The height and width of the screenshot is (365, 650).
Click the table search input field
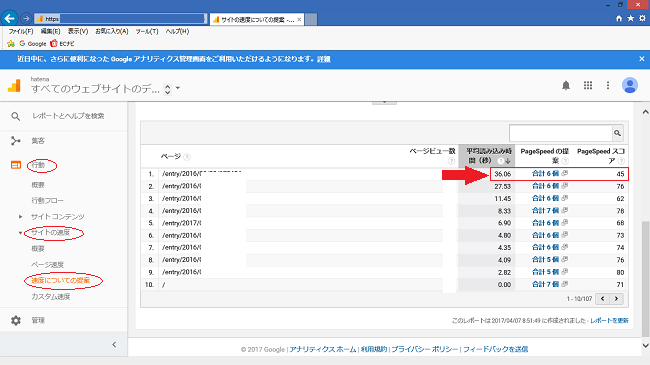(561, 133)
